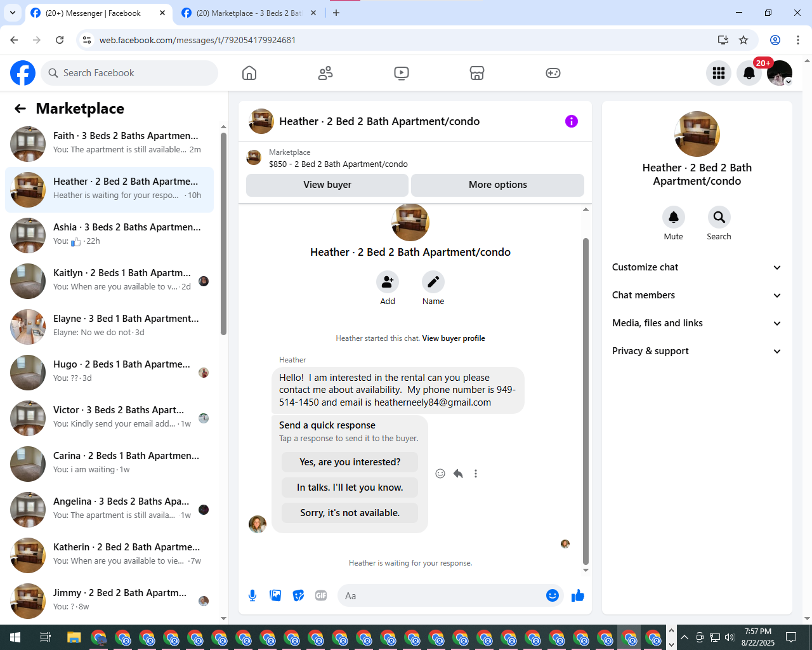Viewport: 812px width, 650px height.
Task: Open Jimmy 2 Bed 2 Bath conversation
Action: coord(109,601)
